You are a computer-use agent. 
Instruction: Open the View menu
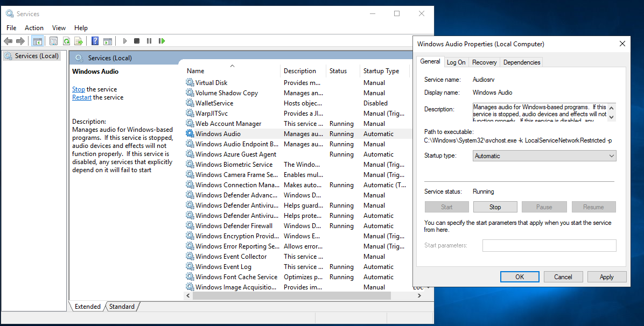pyautogui.click(x=59, y=28)
